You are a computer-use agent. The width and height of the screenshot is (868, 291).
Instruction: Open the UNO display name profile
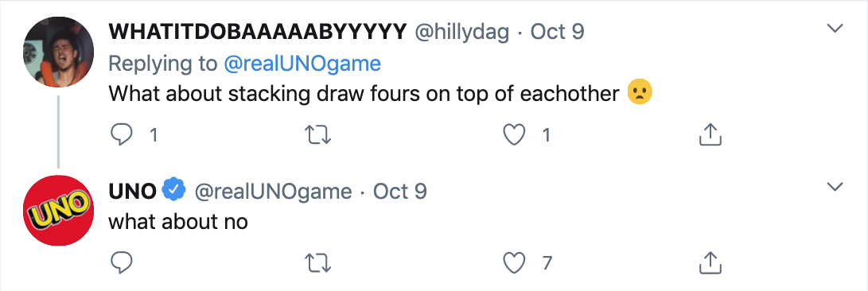(x=132, y=192)
